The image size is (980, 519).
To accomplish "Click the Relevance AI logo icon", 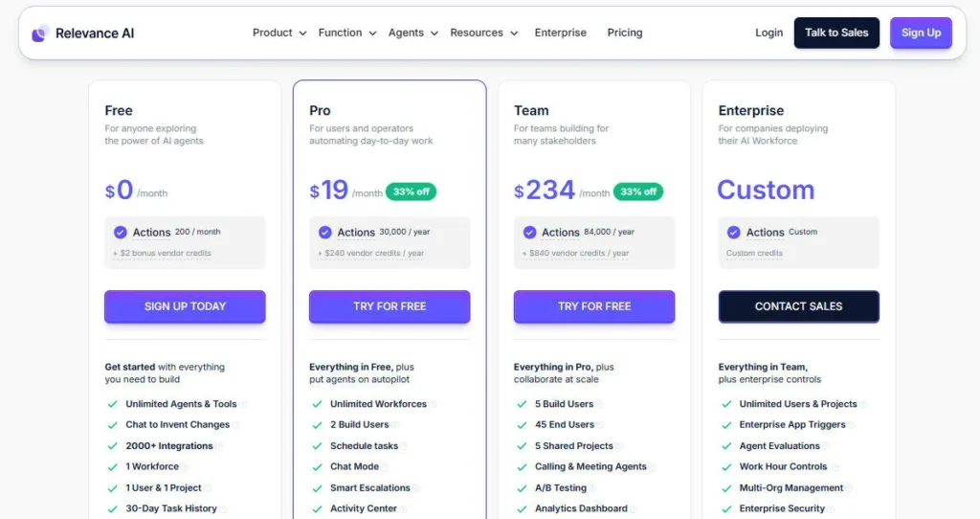I will (x=40, y=34).
